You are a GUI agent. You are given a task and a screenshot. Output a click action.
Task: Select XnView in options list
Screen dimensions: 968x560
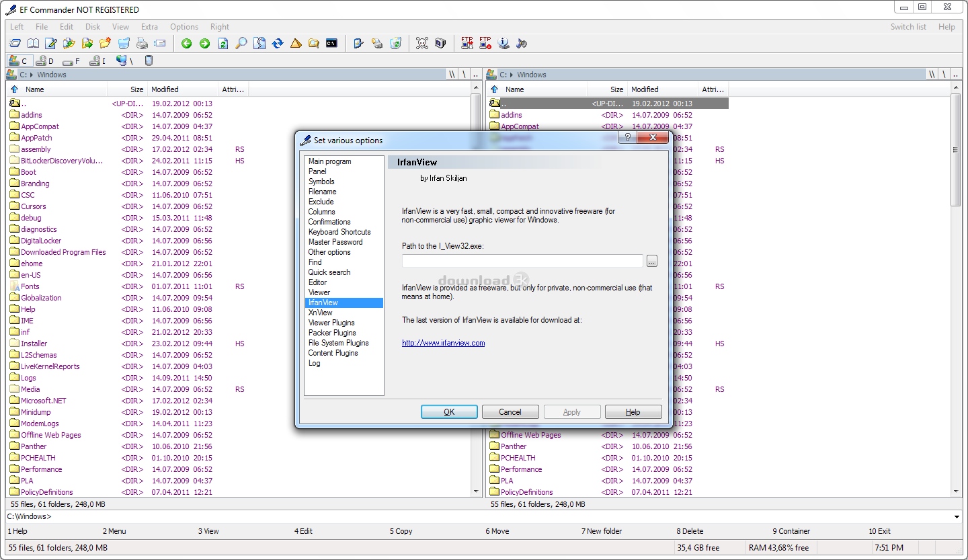pos(321,313)
